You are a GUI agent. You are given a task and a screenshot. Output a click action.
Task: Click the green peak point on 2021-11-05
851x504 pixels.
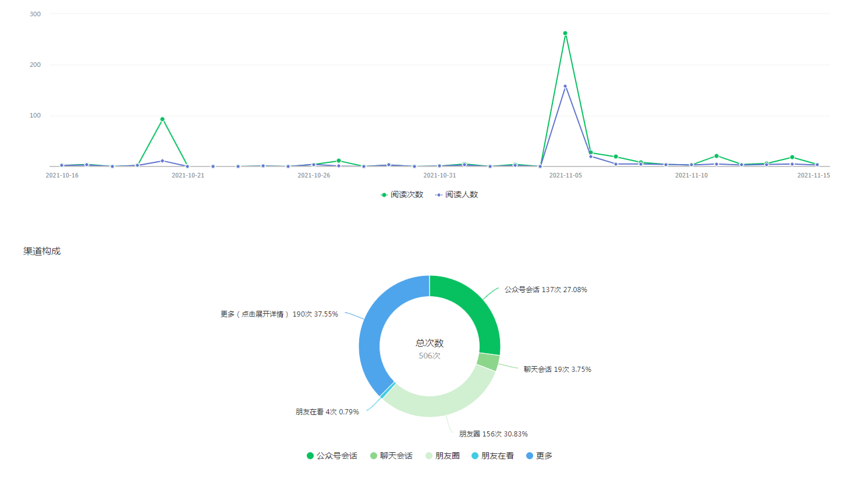point(565,33)
